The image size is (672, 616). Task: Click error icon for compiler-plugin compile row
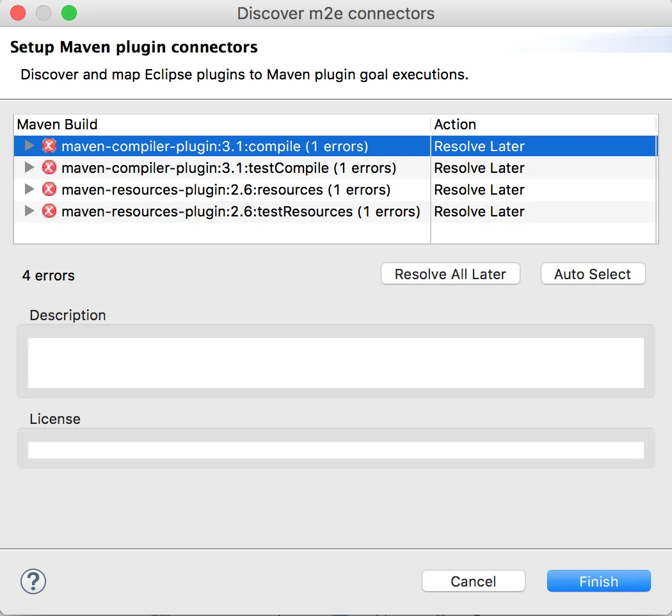tap(49, 146)
